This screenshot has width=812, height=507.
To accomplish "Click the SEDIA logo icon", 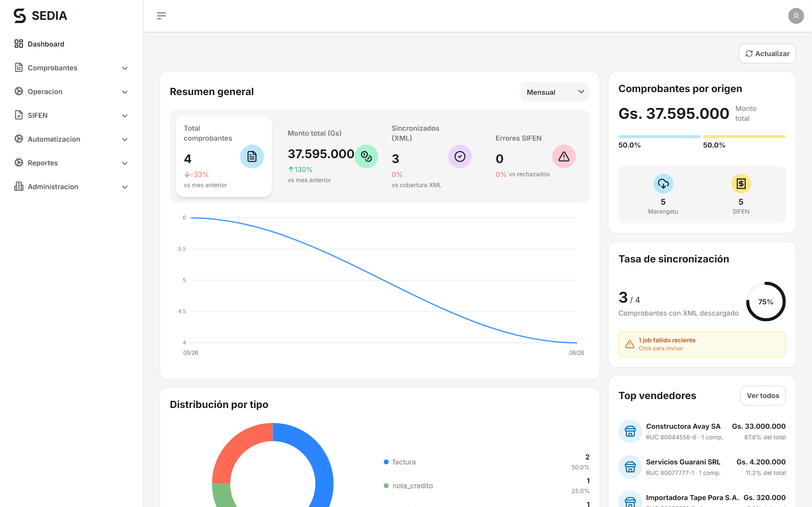I will [20, 16].
